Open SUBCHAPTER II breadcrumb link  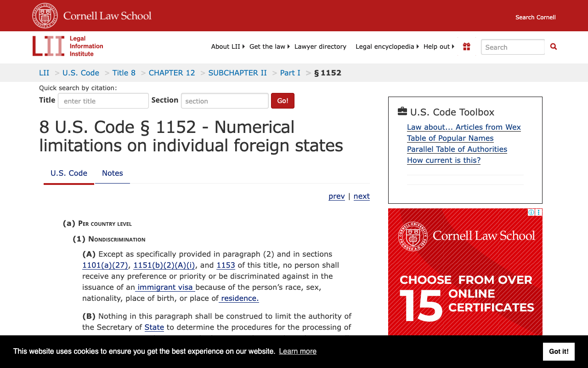[x=237, y=73]
